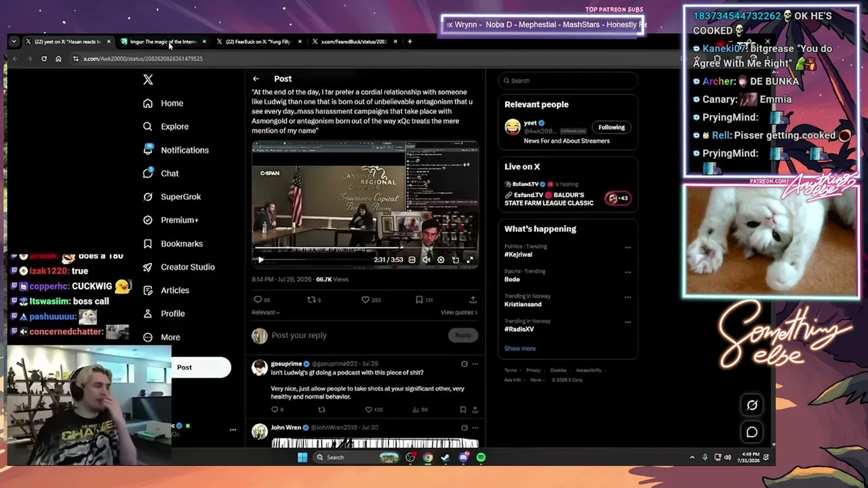Image resolution: width=868 pixels, height=488 pixels.
Task: Open the tab search dropdown arrow
Action: pyautogui.click(x=14, y=41)
